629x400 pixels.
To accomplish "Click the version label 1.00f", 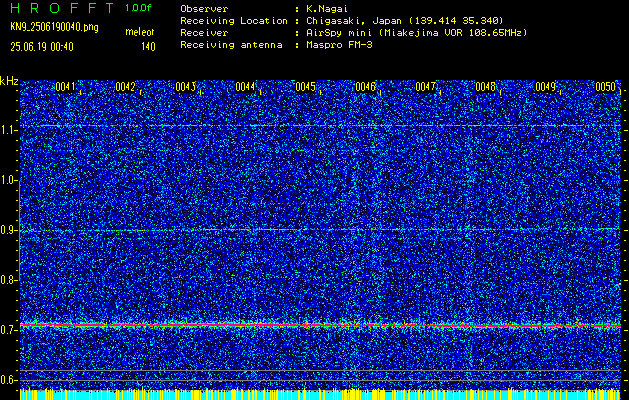I will 138,8.
